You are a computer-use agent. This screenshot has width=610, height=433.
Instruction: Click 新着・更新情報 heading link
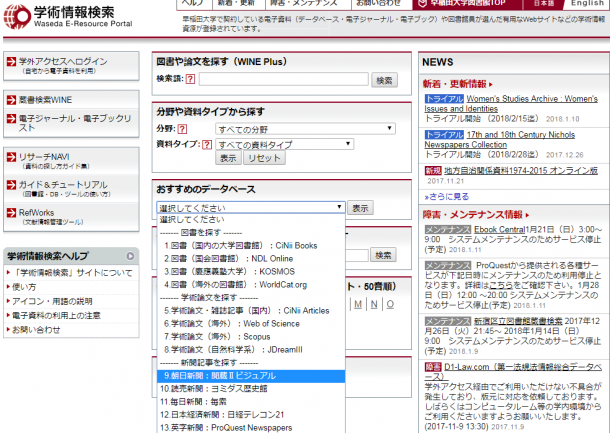click(x=458, y=84)
